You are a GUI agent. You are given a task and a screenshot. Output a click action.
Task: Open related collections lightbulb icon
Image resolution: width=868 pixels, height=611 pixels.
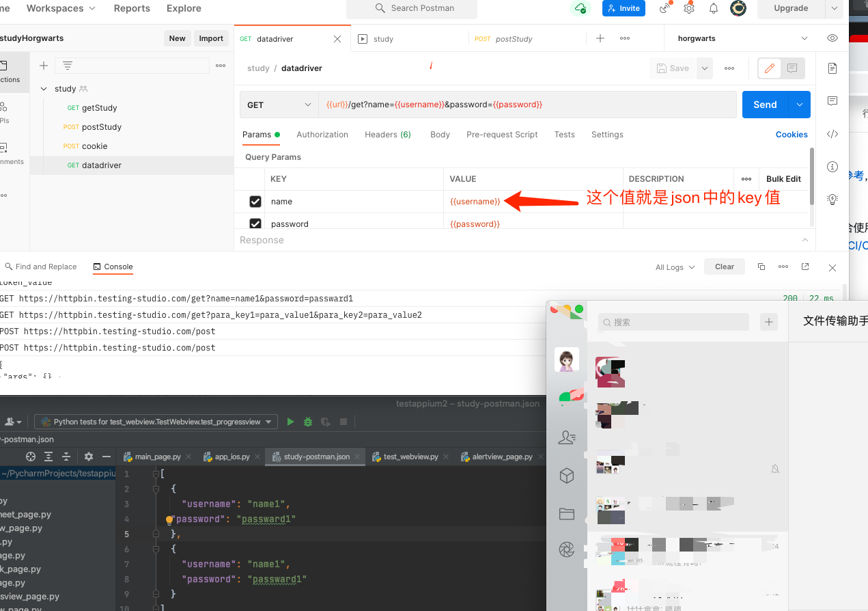pyautogui.click(x=832, y=200)
